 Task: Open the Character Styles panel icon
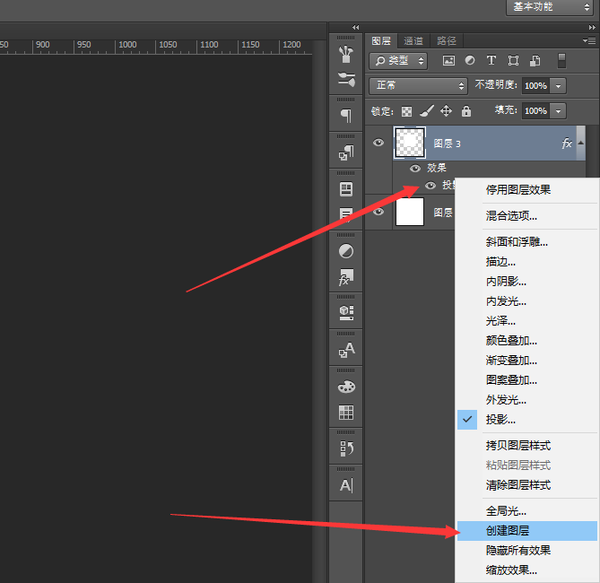pyautogui.click(x=346, y=349)
